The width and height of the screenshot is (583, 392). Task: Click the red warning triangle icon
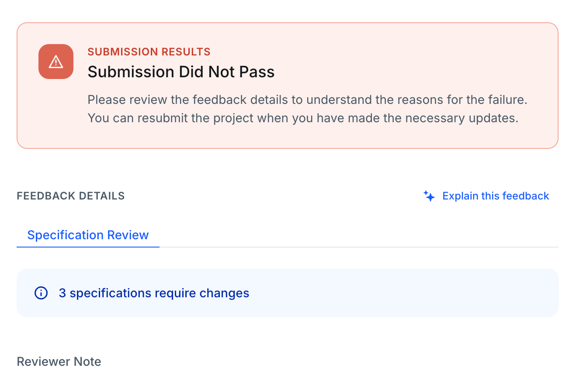pos(56,62)
